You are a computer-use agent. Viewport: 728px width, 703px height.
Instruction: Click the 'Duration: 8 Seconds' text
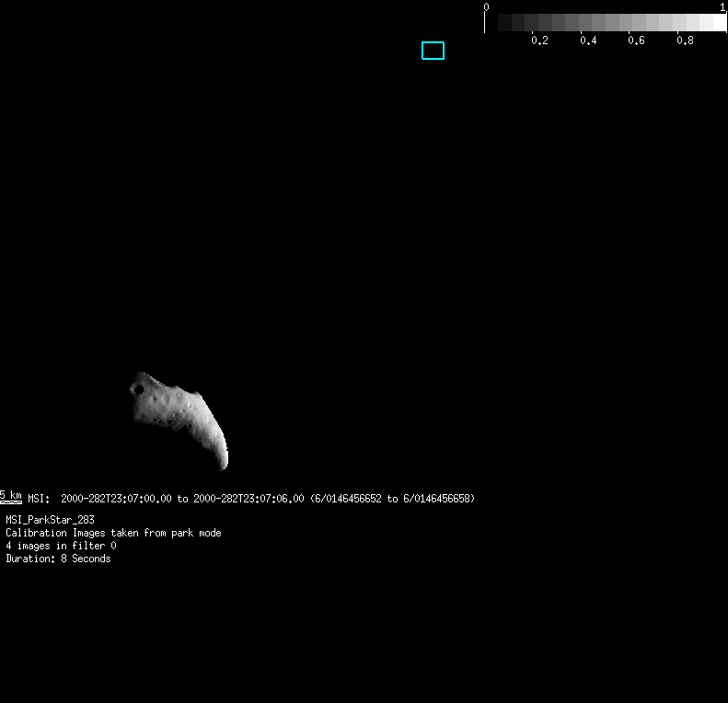click(x=58, y=559)
